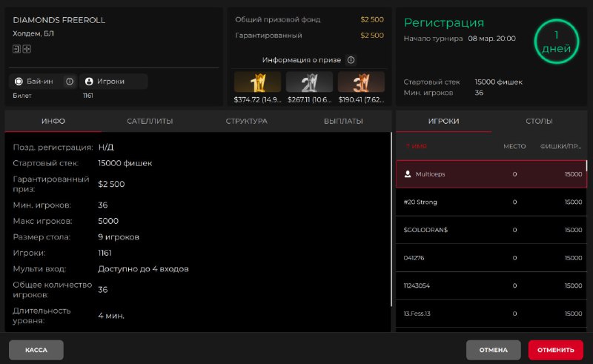
Task: Open the 2nd place silver trophy prize
Action: click(309, 82)
